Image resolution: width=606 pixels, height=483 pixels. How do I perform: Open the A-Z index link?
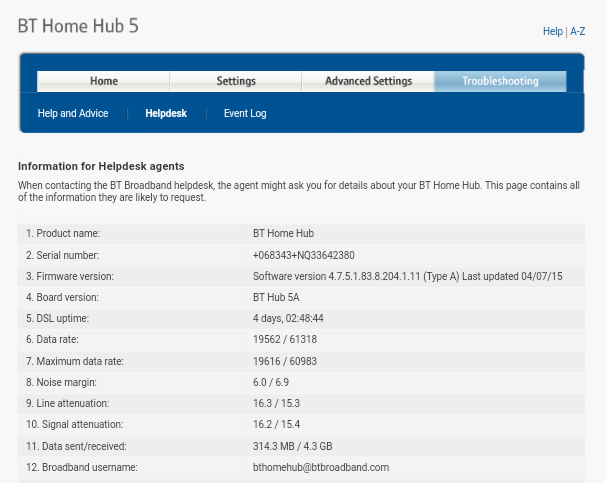[578, 32]
